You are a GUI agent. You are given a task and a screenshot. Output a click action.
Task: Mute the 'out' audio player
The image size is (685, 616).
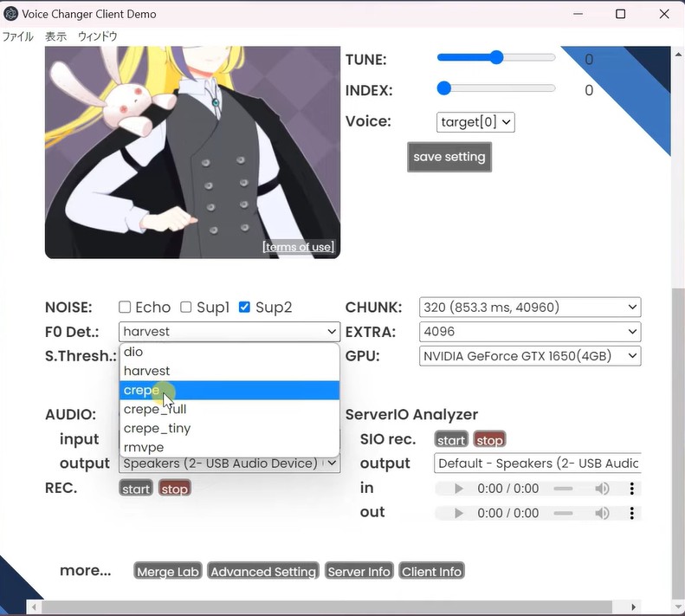point(602,513)
